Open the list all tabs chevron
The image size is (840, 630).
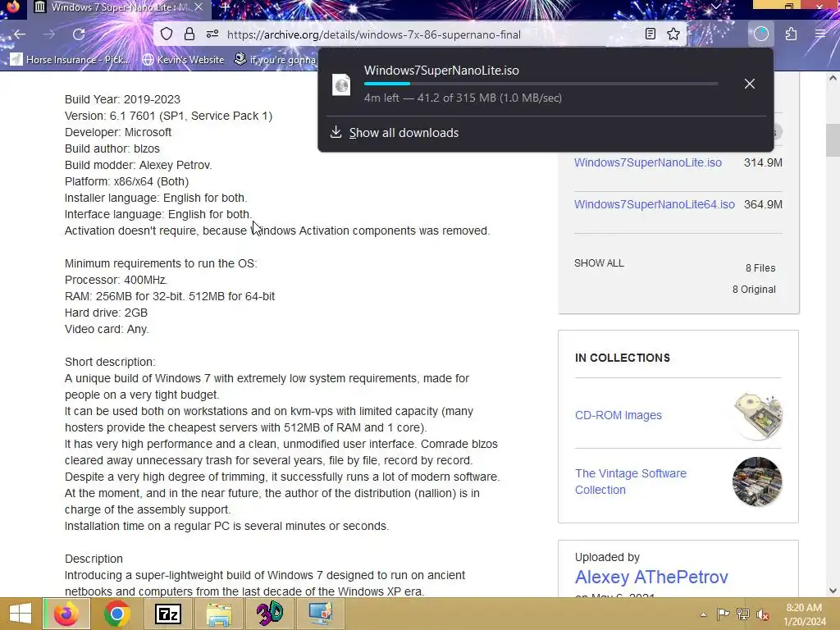[x=716, y=7]
